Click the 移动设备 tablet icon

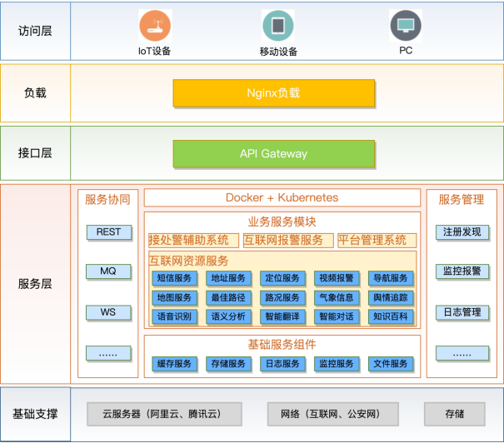click(278, 27)
